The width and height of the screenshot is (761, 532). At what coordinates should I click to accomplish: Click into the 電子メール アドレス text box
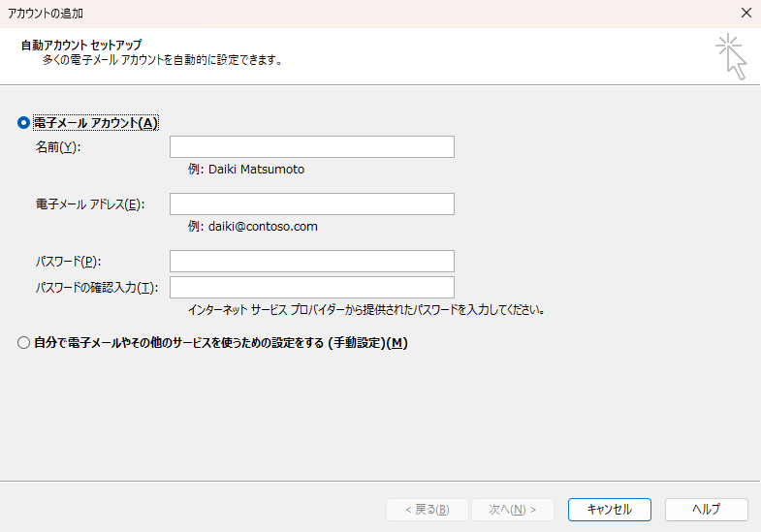click(311, 203)
